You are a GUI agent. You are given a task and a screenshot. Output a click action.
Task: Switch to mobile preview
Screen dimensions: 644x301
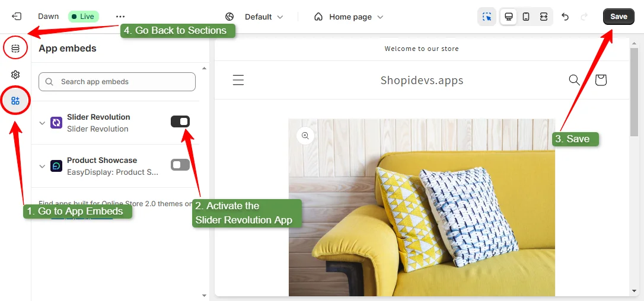526,17
